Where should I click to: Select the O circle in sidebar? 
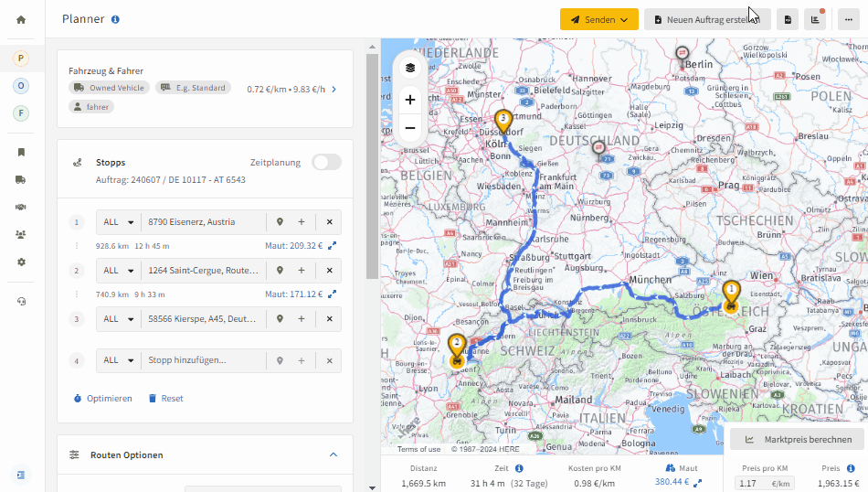(x=21, y=86)
